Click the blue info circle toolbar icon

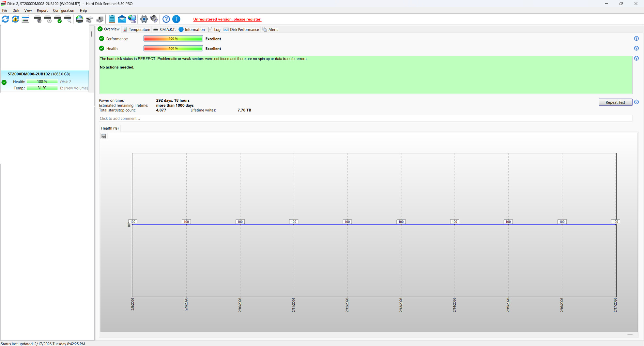176,19
